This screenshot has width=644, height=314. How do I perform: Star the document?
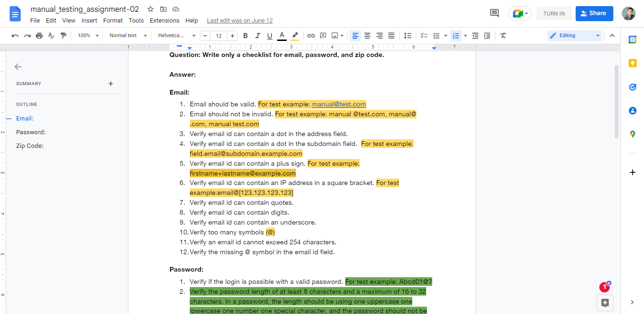pos(150,9)
